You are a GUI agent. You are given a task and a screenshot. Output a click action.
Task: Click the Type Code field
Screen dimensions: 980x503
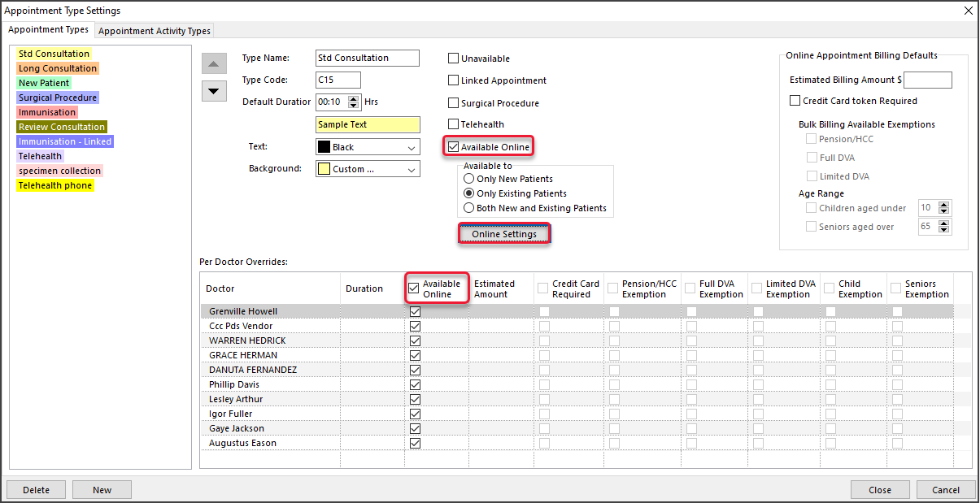(x=338, y=80)
